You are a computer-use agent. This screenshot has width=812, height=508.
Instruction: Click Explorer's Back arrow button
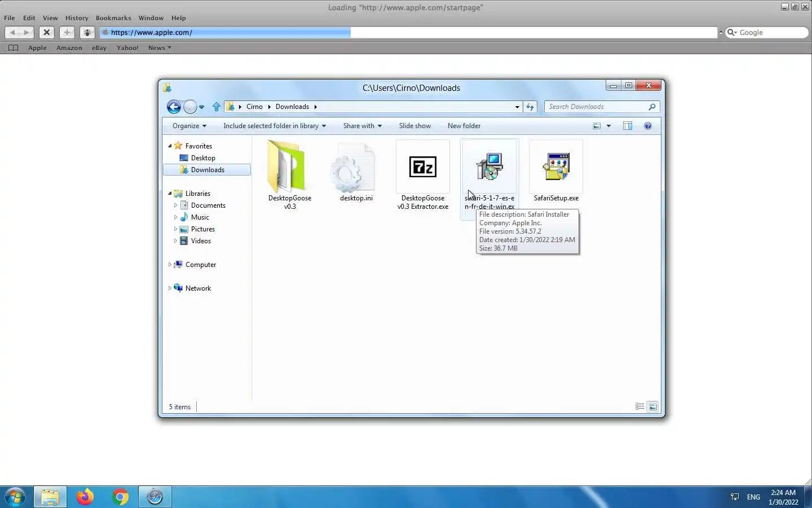[174, 107]
